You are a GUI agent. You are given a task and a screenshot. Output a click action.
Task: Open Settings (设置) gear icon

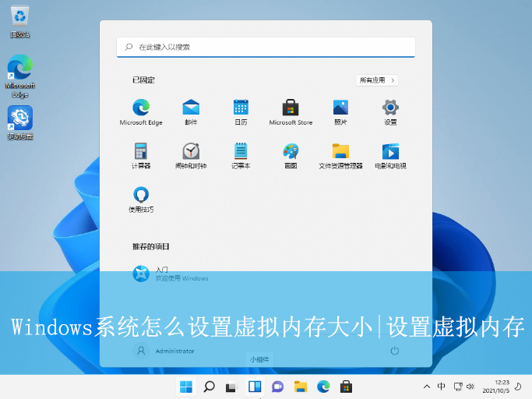[390, 112]
